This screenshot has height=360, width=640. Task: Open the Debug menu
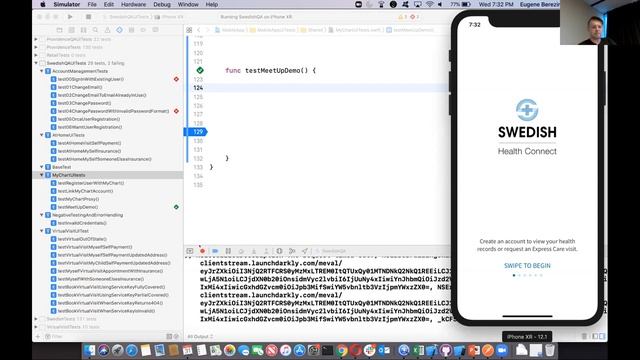click(x=162, y=4)
